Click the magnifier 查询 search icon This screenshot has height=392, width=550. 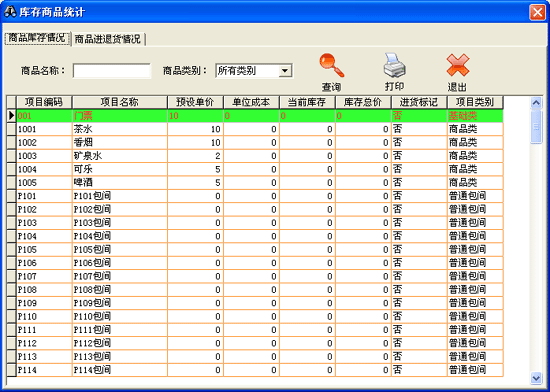(x=331, y=65)
